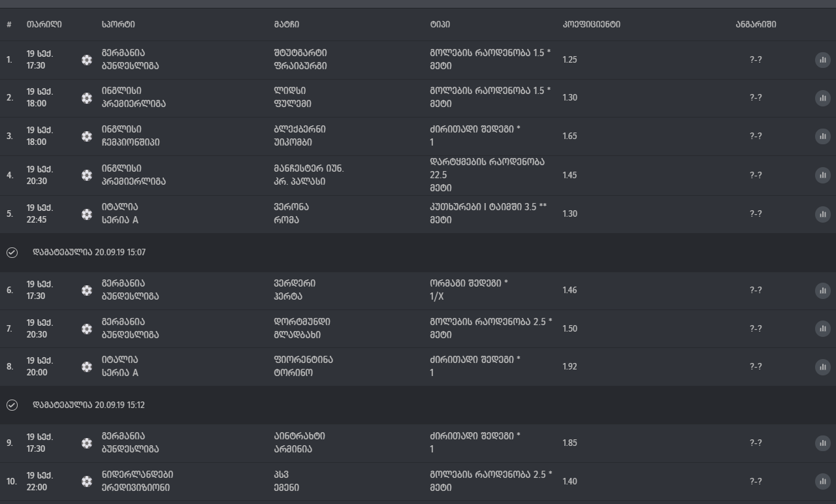
Task: Open statistics icon for Fiorentina–Torino match
Action: click(x=822, y=367)
